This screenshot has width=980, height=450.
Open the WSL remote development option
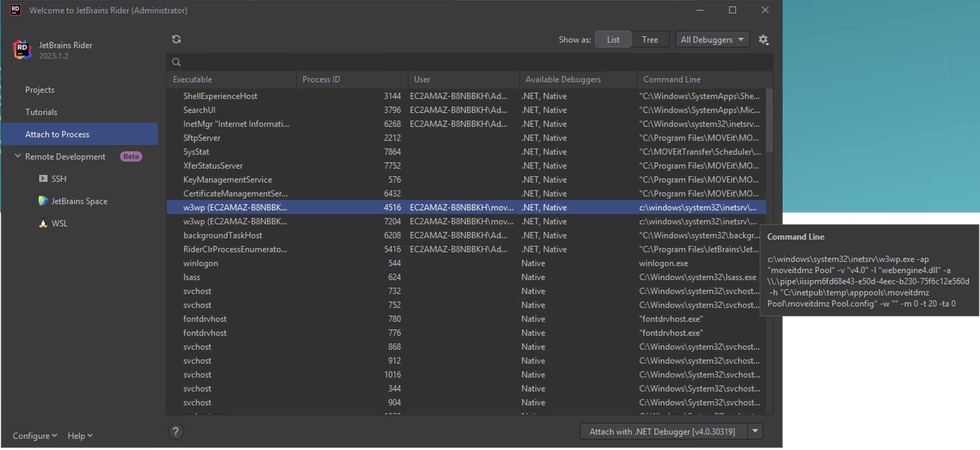click(60, 223)
